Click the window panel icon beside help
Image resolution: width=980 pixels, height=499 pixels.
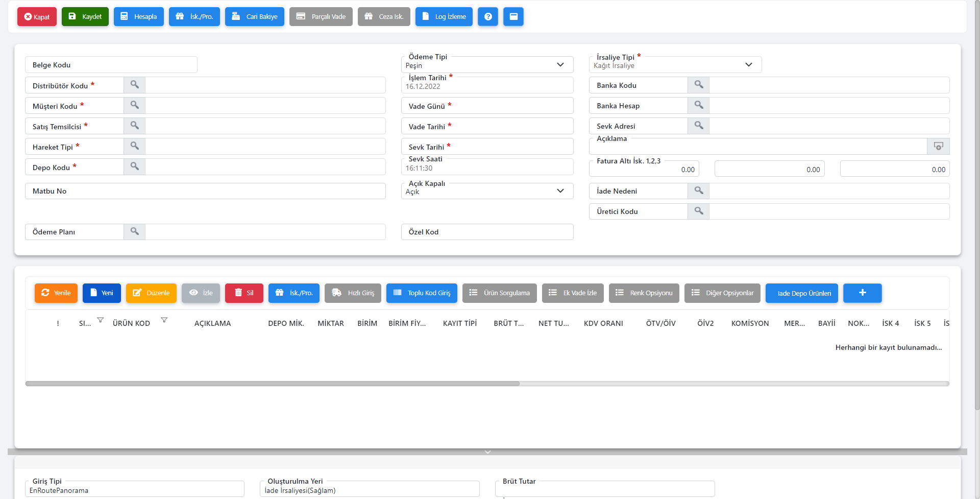tap(513, 16)
